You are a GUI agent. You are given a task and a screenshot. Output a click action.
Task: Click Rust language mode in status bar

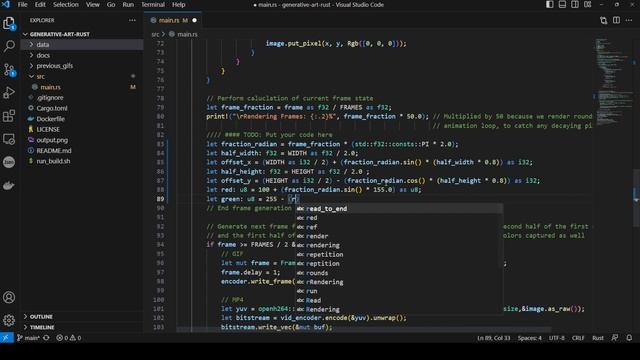(x=598, y=338)
